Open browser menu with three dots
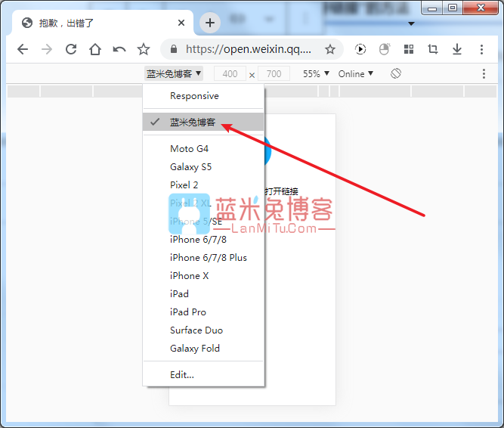The image size is (504, 428). pyautogui.click(x=481, y=49)
